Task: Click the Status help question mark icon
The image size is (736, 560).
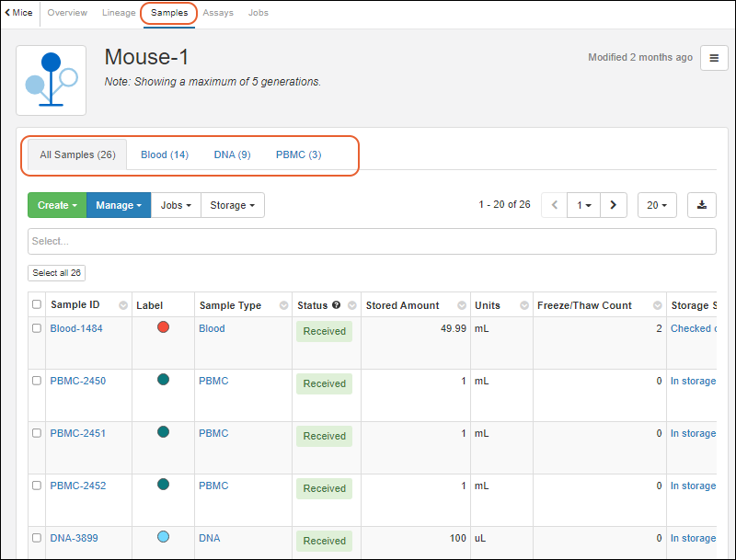Action: point(337,305)
